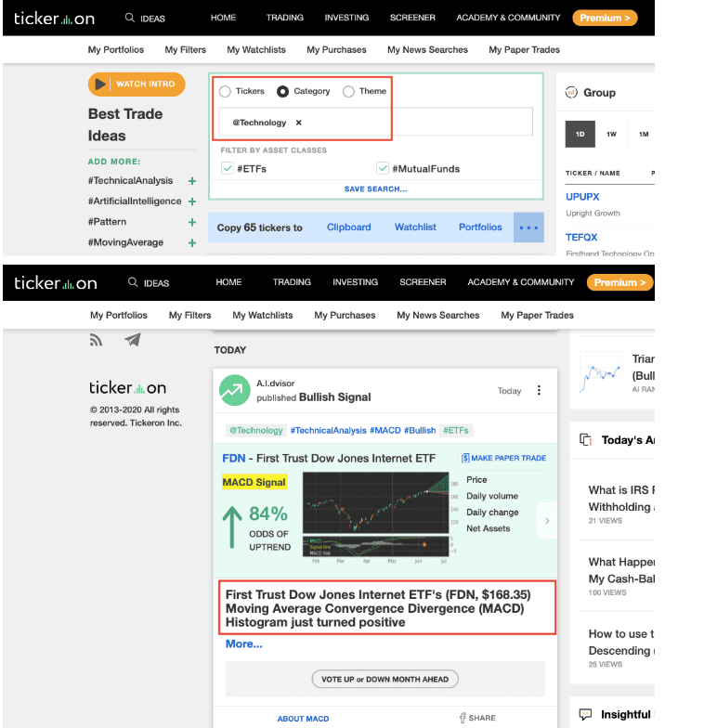Copy tickers to Clipboard
Screen dimensions: 704x728
(349, 227)
